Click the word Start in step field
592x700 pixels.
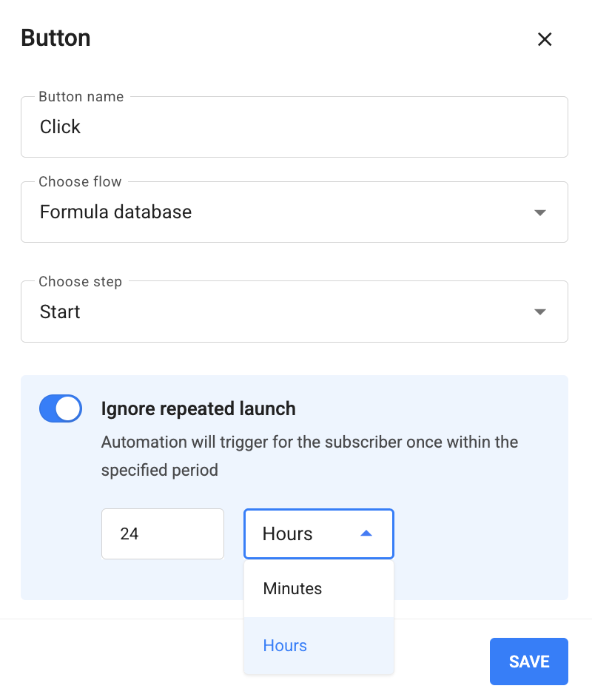point(60,312)
